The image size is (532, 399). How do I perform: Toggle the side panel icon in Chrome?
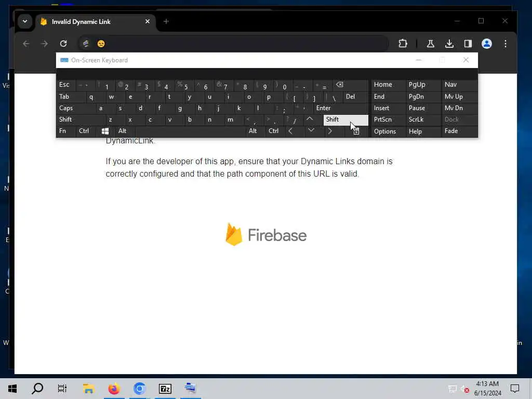coord(468,44)
